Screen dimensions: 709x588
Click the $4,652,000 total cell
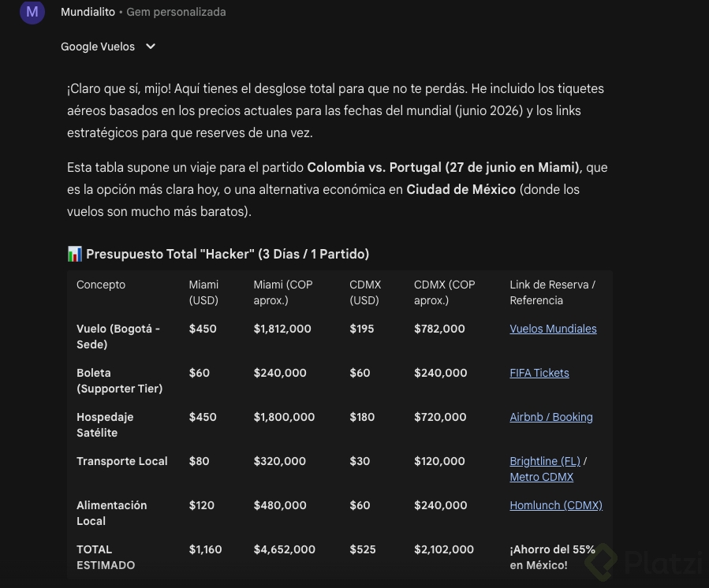[x=284, y=549]
